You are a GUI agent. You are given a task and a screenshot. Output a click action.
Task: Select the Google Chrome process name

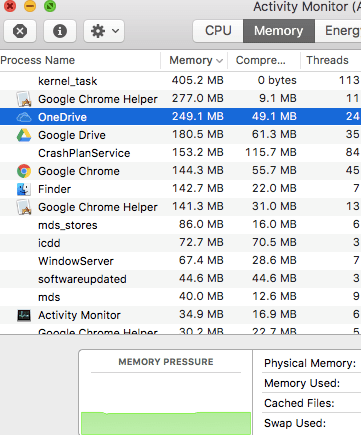[79, 171]
